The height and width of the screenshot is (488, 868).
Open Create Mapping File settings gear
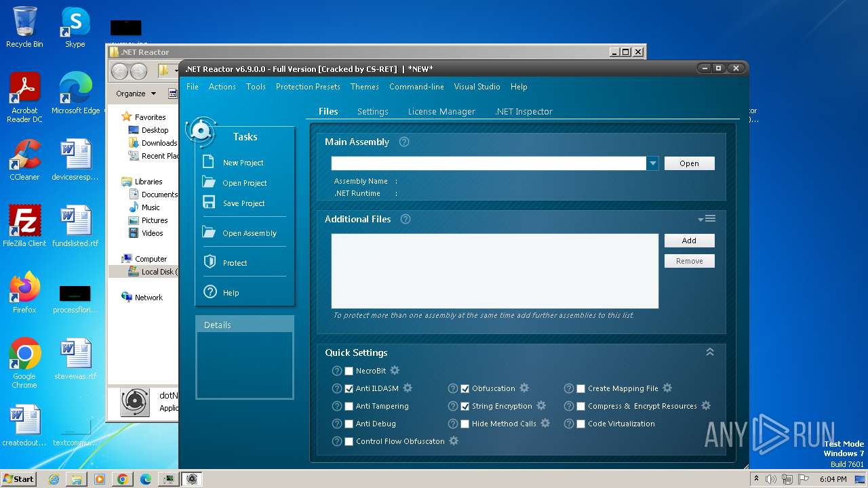[667, 388]
